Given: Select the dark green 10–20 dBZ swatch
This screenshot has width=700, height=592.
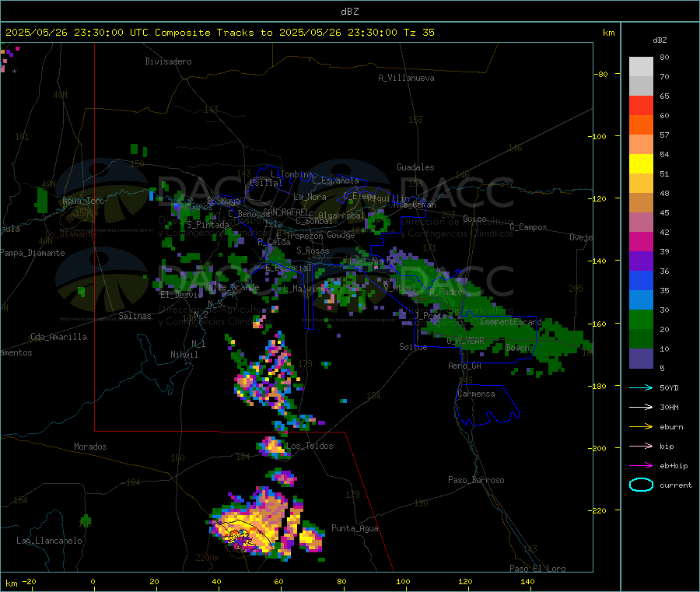Looking at the screenshot, I should coord(641,339).
